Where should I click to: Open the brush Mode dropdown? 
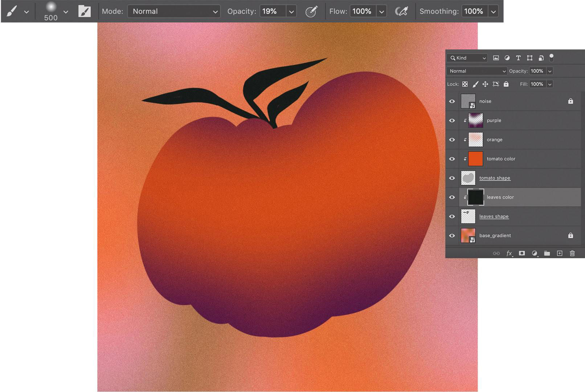(173, 11)
